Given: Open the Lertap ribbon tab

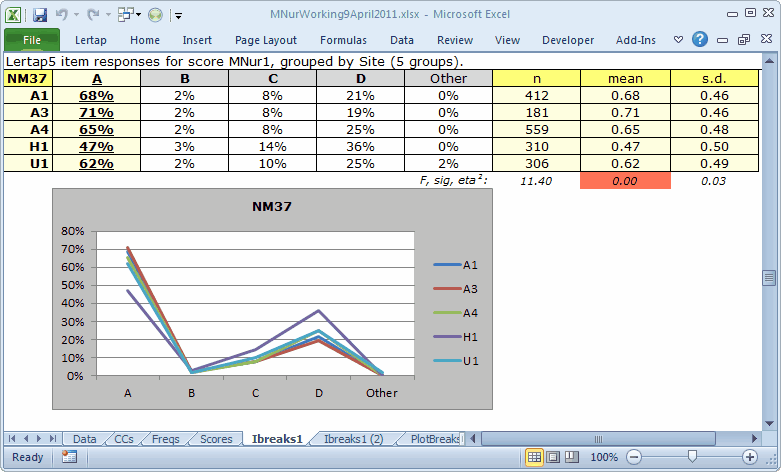Looking at the screenshot, I should pos(90,40).
